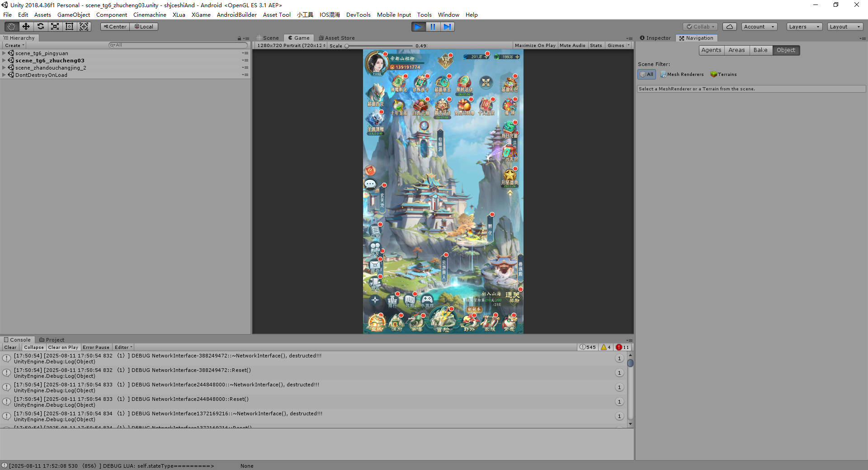
Task: Toggle Stats overlay in Game view
Action: pyautogui.click(x=596, y=45)
